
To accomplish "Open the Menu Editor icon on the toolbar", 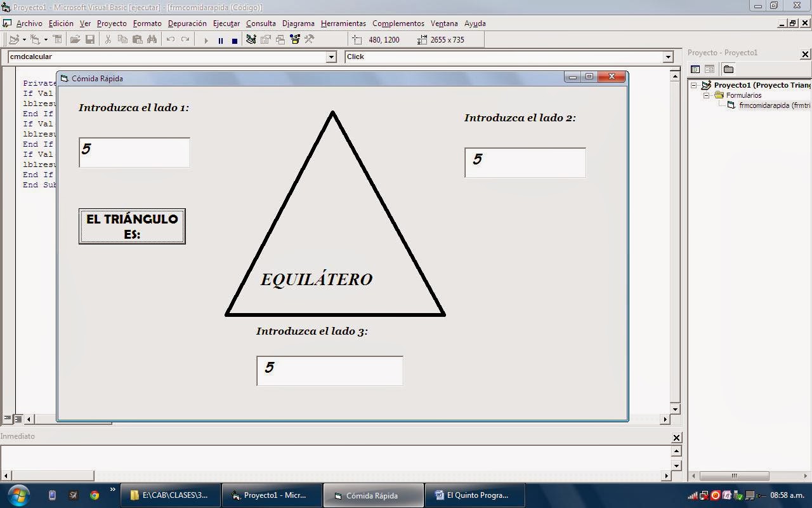I will pos(58,39).
